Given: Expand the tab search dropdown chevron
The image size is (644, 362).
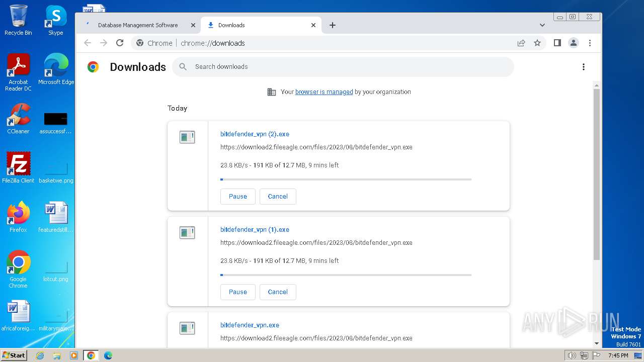Looking at the screenshot, I should pyautogui.click(x=542, y=25).
